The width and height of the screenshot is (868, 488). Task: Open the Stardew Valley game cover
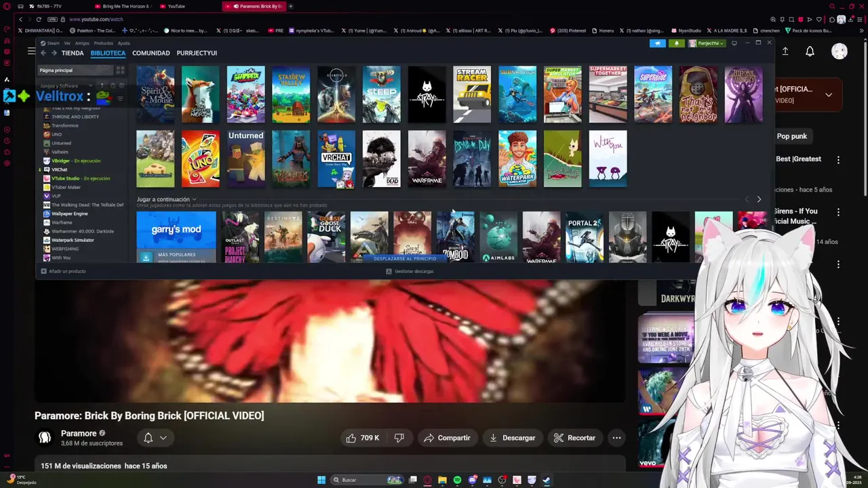point(291,94)
